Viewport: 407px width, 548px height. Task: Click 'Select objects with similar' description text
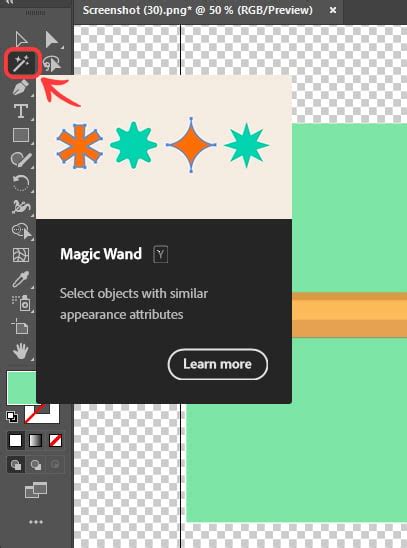point(134,293)
